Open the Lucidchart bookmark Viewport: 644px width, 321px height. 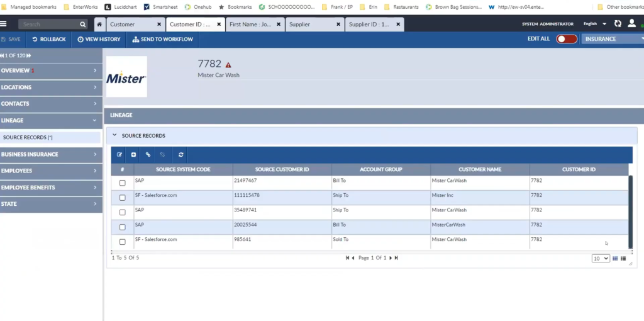click(121, 7)
